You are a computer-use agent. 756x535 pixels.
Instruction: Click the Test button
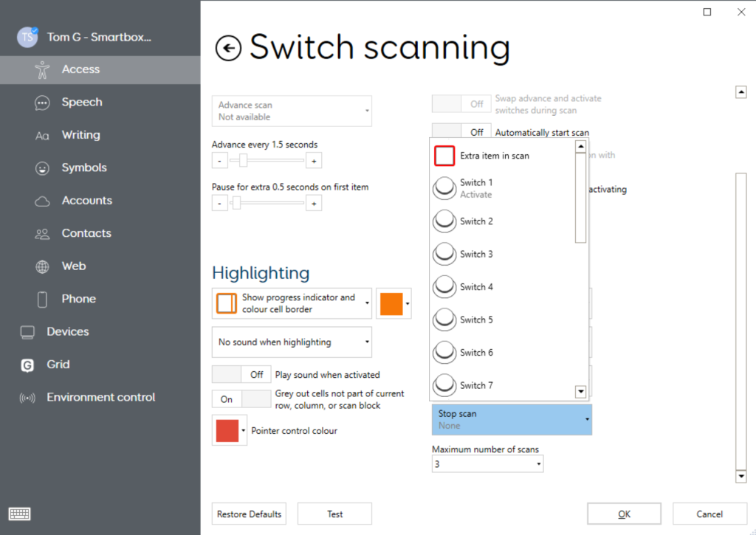334,514
